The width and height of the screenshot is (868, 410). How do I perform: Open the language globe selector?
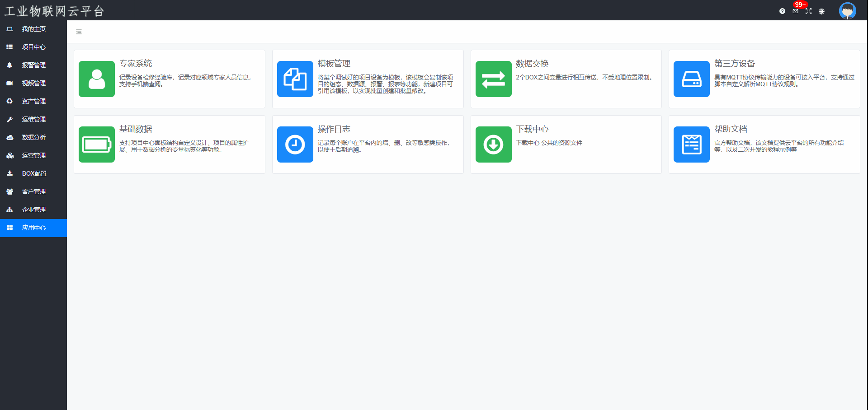(x=821, y=11)
